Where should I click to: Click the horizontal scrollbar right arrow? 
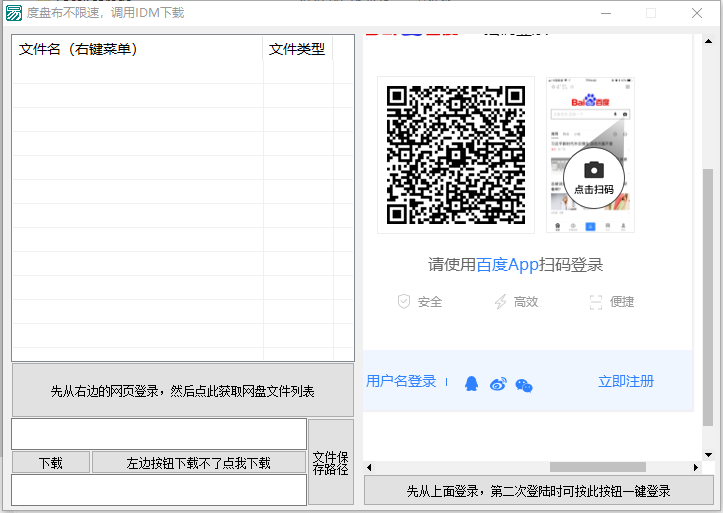pos(696,466)
